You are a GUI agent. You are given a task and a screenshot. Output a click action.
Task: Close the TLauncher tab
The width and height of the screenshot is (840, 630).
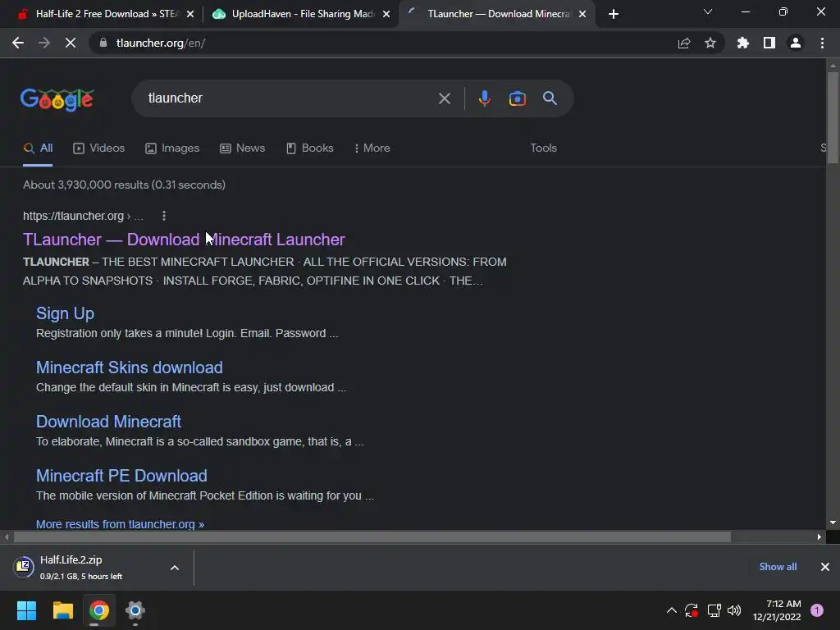582,15
